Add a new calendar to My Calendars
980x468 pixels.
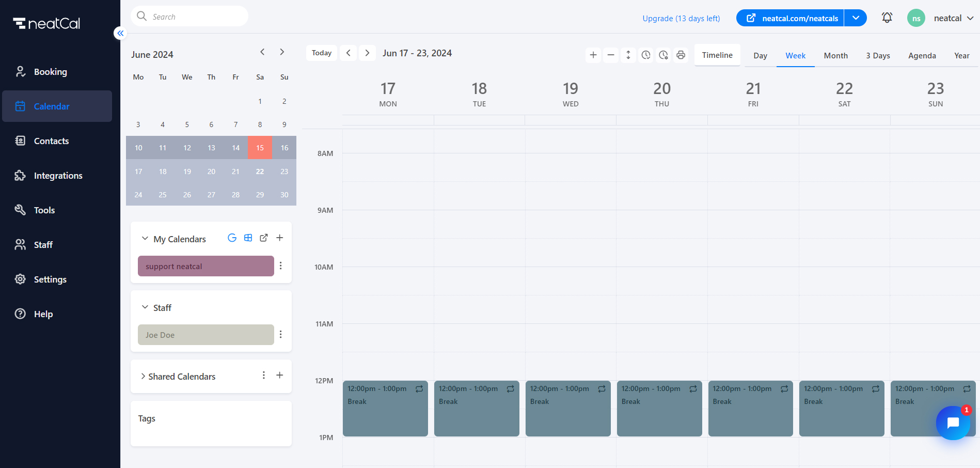coord(280,238)
